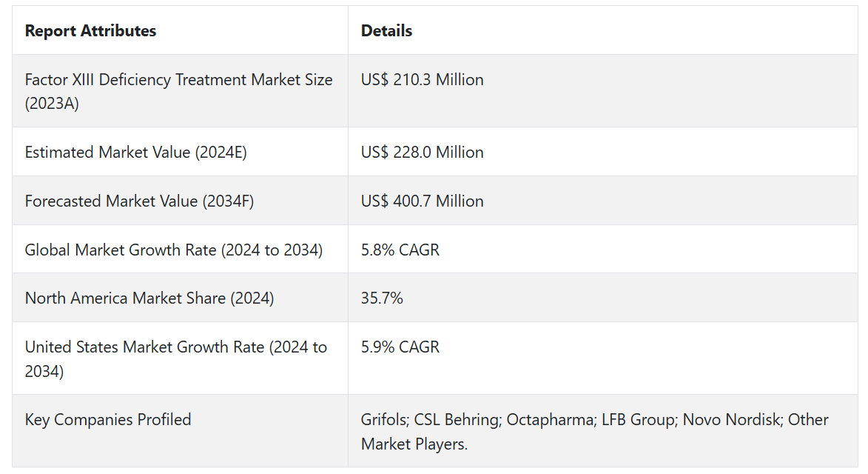Select the United States Market Growth Rate cell
This screenshot has height=474, width=868.
175,358
